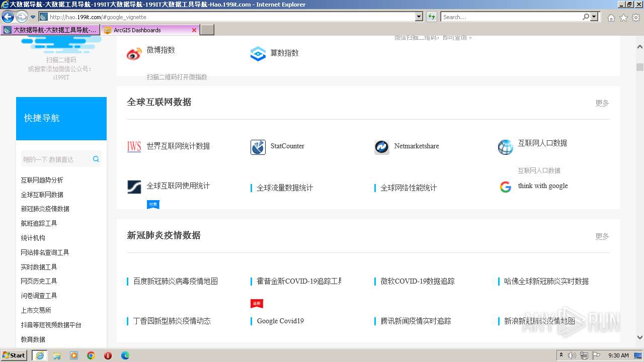
Task: Open the think with google link
Action: (x=543, y=186)
